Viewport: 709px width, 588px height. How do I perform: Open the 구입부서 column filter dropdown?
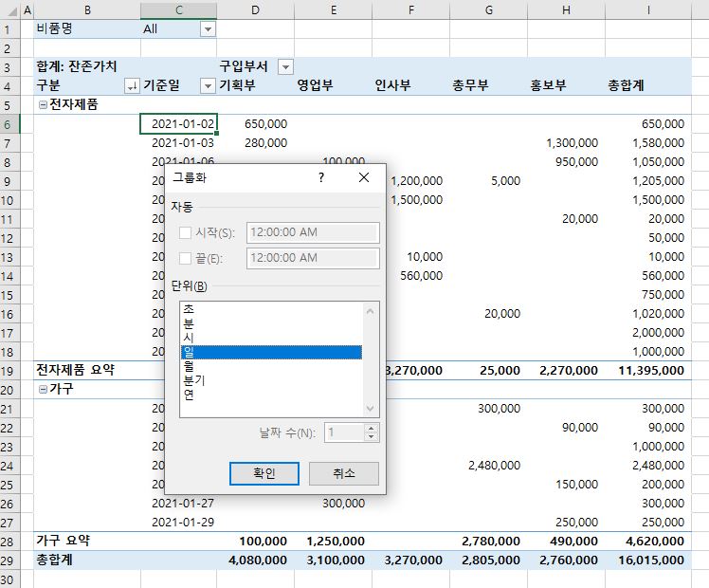pyautogui.click(x=284, y=67)
